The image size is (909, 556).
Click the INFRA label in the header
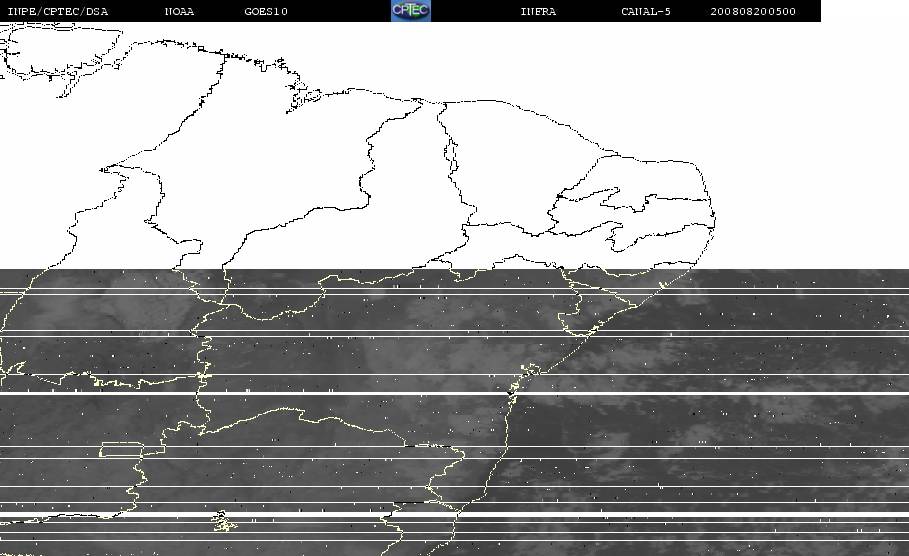[539, 11]
